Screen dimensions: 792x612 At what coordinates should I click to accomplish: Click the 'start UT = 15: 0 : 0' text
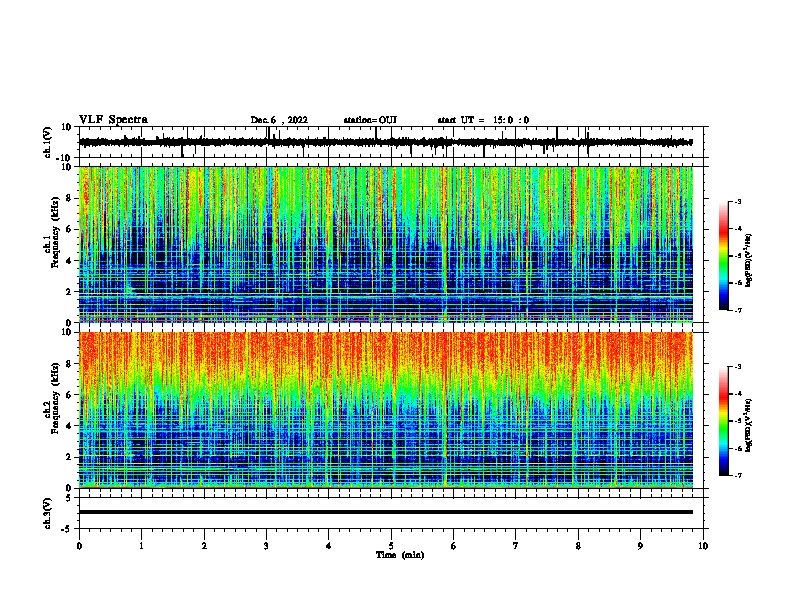click(x=483, y=120)
